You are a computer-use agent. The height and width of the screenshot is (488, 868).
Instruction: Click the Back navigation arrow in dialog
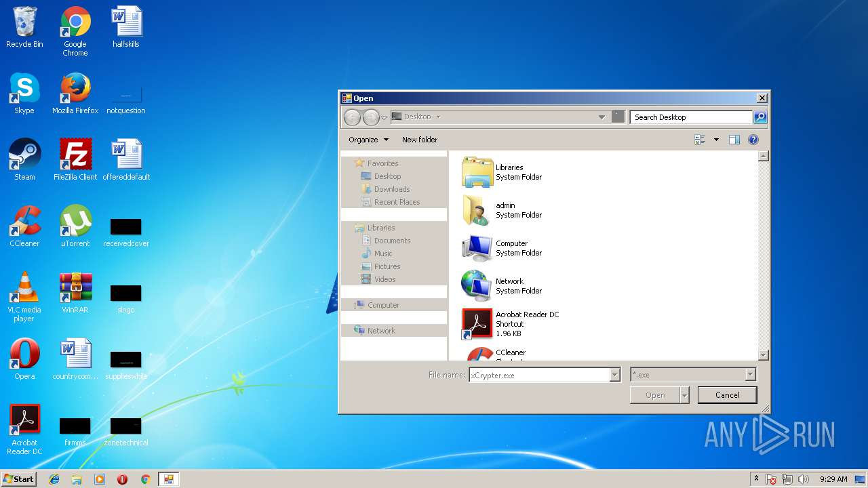coord(352,117)
